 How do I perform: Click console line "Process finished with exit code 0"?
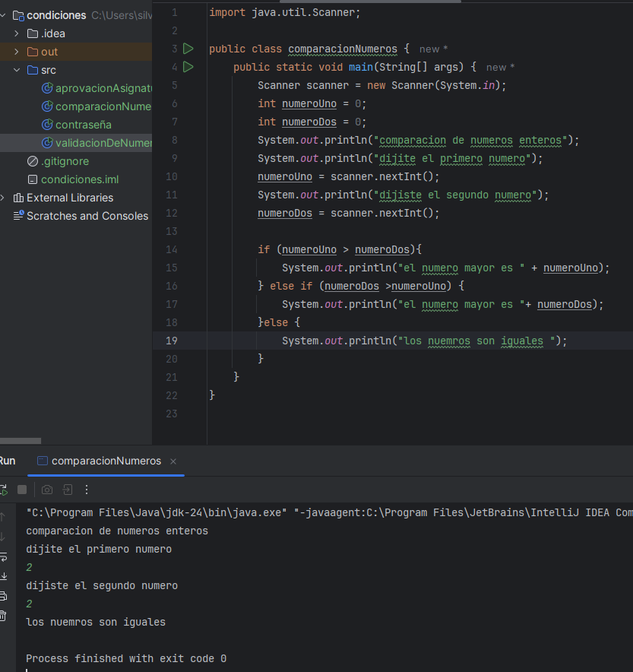click(126, 659)
